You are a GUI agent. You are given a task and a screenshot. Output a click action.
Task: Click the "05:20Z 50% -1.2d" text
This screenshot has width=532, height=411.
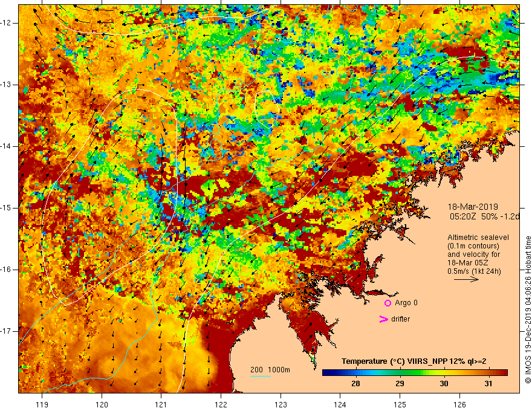[484, 217]
